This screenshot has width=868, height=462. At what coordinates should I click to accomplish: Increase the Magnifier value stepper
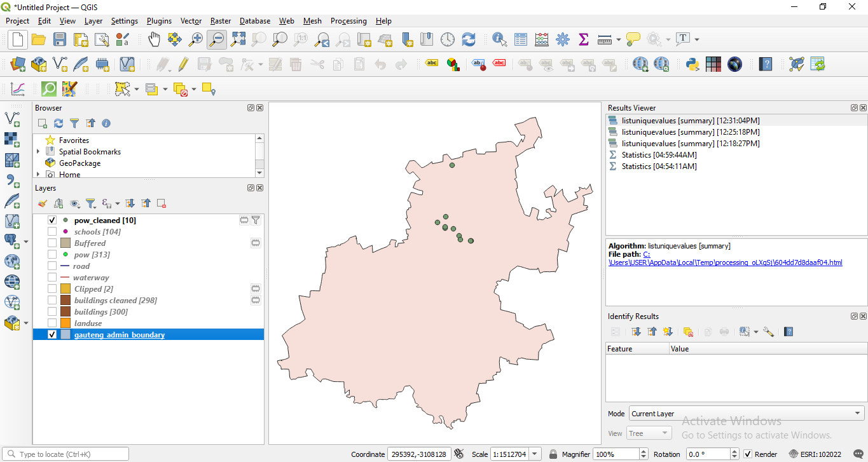click(x=642, y=451)
